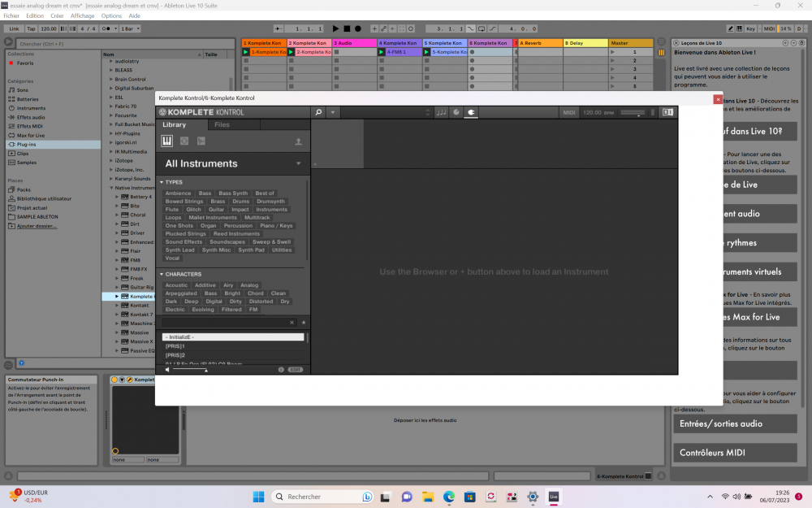This screenshot has width=812, height=508.
Task: Collapse the TYPES section
Action: (162, 182)
